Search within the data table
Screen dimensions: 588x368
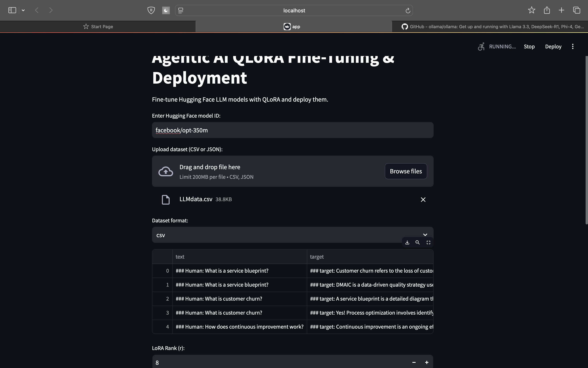coord(417,242)
